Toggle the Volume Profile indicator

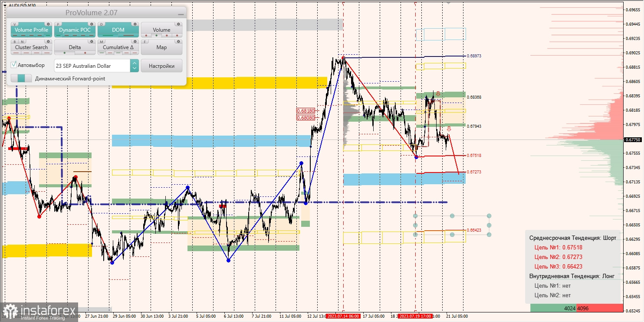tap(31, 30)
